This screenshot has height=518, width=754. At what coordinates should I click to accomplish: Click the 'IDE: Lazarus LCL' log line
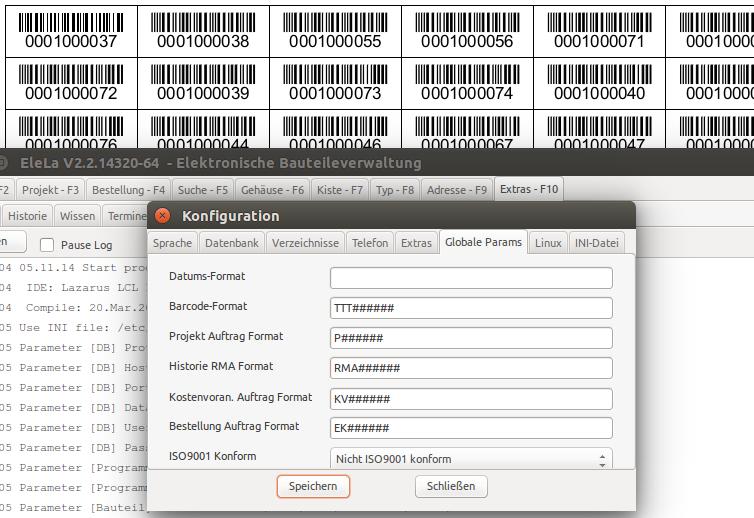(74, 288)
